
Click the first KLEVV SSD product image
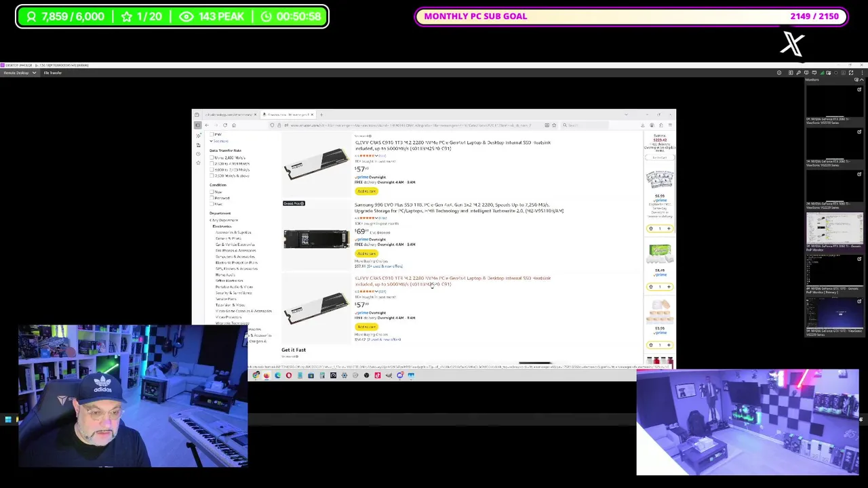(x=316, y=164)
